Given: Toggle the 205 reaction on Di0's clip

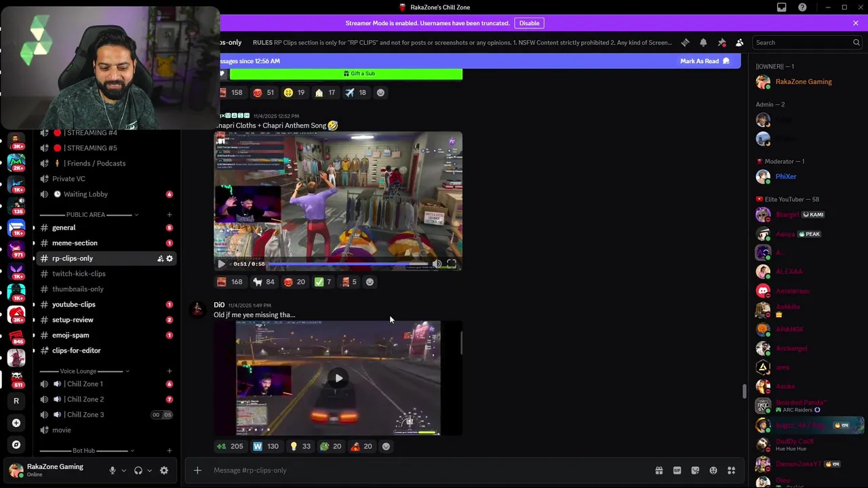Looking at the screenshot, I should pos(230,446).
